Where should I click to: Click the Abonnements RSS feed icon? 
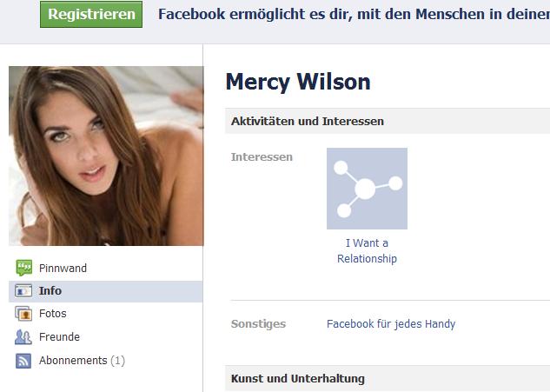(x=23, y=361)
